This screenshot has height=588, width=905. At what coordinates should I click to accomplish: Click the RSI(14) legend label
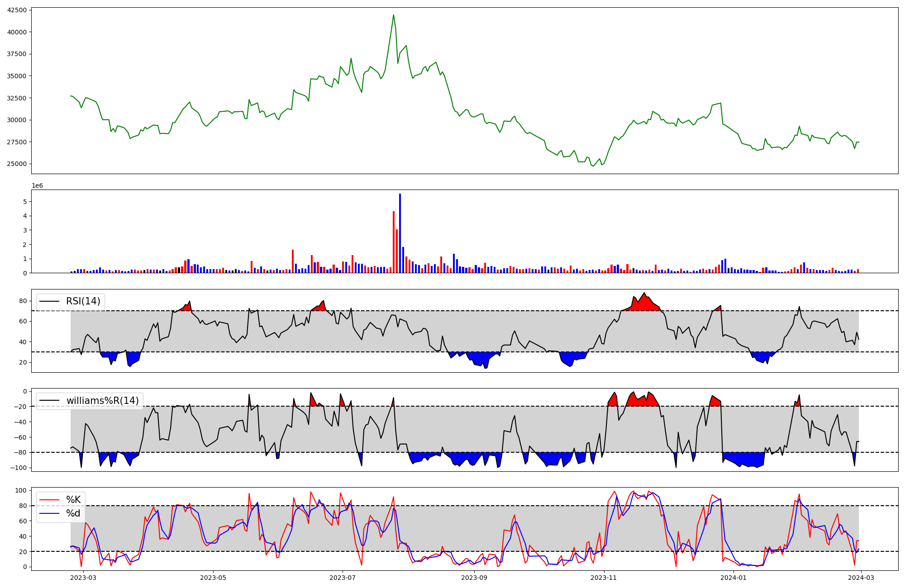(x=83, y=301)
